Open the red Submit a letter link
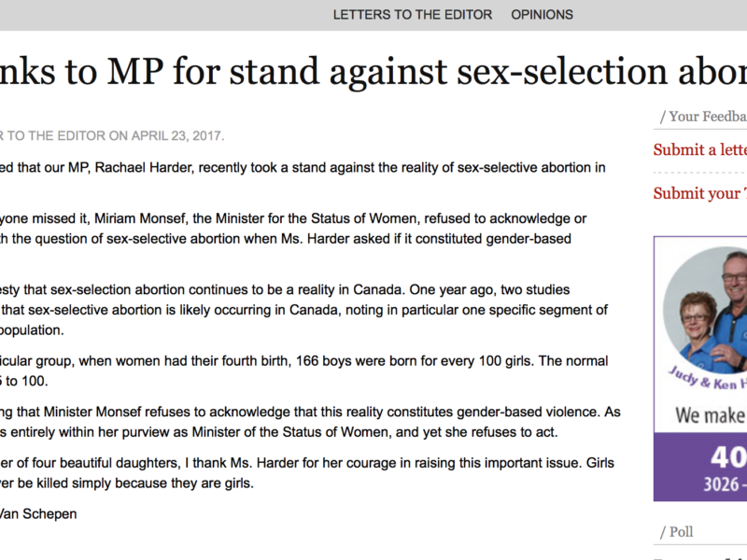 [699, 150]
